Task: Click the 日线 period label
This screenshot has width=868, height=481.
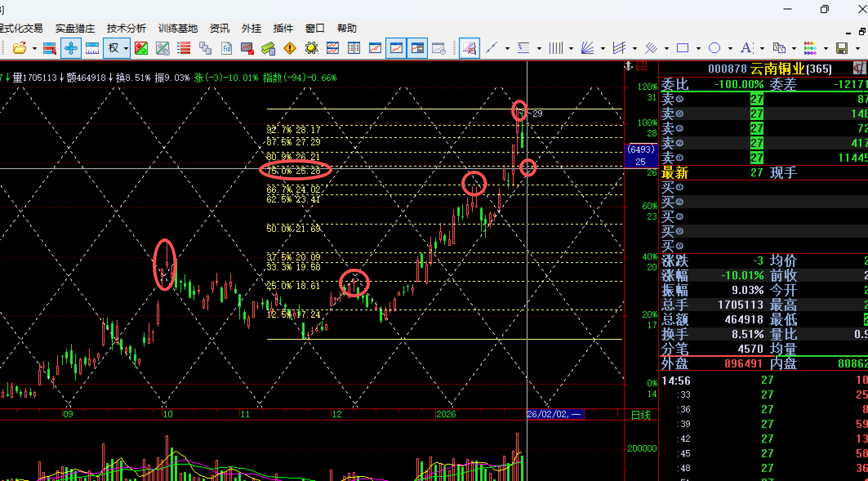Action: click(x=641, y=415)
